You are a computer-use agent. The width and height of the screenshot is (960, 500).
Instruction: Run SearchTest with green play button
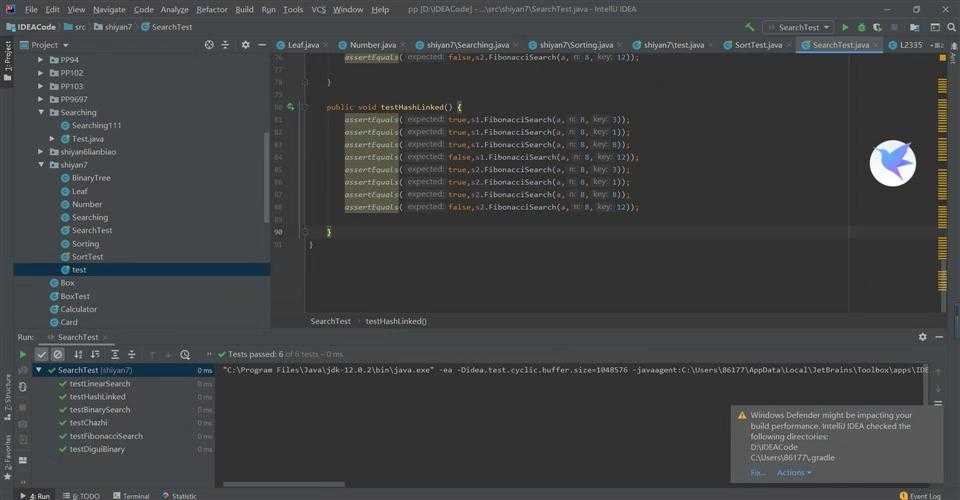click(846, 27)
